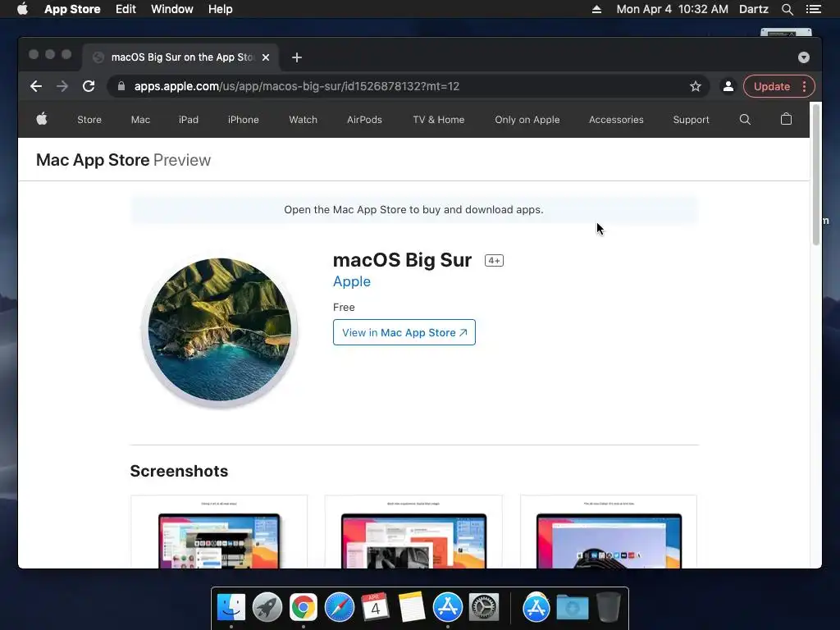840x630 pixels.
Task: Click the macOS Big Sur app icon image
Action: (219, 331)
